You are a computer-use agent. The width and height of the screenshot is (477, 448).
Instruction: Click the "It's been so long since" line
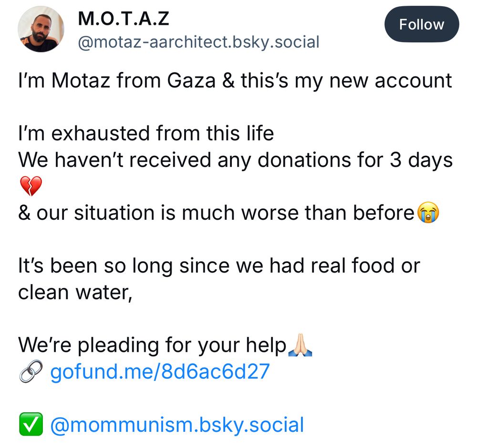pos(218,266)
